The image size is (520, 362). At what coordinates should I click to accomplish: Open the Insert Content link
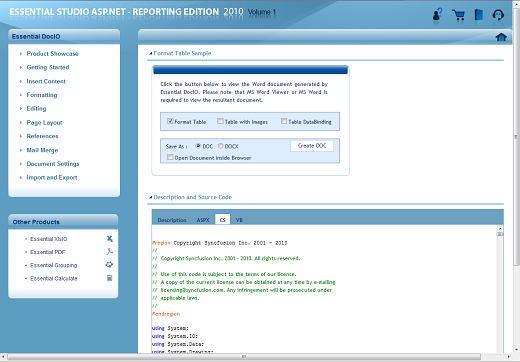point(46,81)
